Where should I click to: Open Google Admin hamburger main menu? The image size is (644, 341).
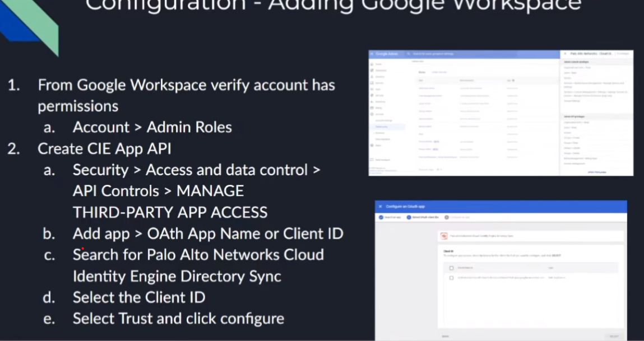372,54
